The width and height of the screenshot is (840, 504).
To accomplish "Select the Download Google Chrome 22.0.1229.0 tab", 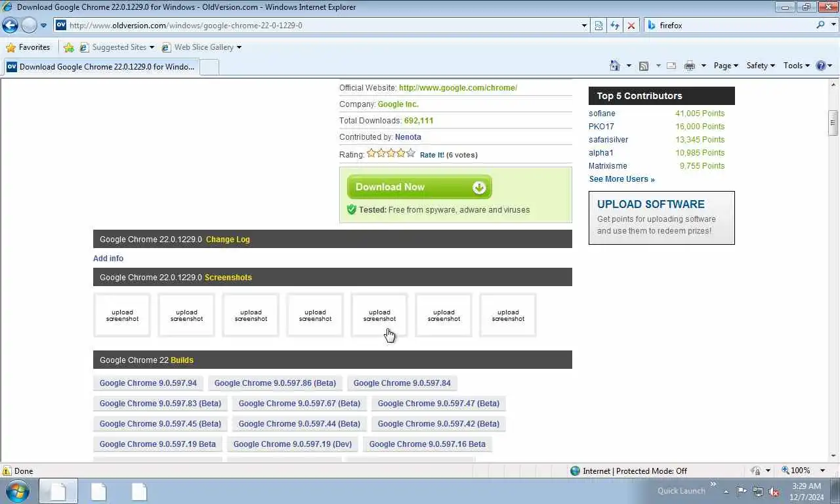I will (x=100, y=66).
